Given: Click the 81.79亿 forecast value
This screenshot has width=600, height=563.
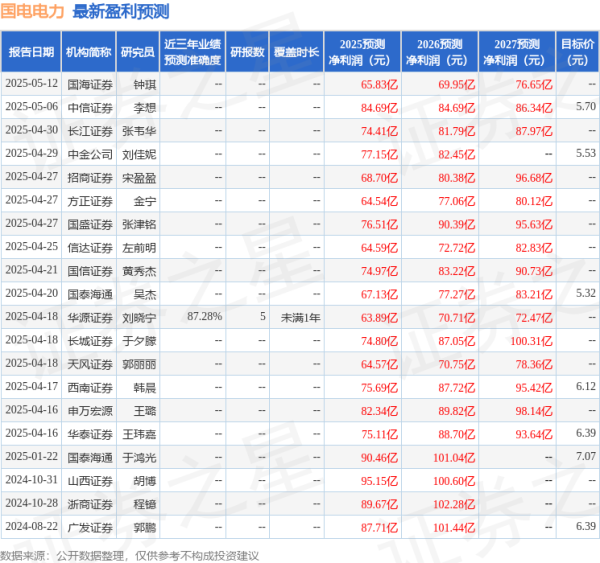Looking at the screenshot, I should [457, 131].
